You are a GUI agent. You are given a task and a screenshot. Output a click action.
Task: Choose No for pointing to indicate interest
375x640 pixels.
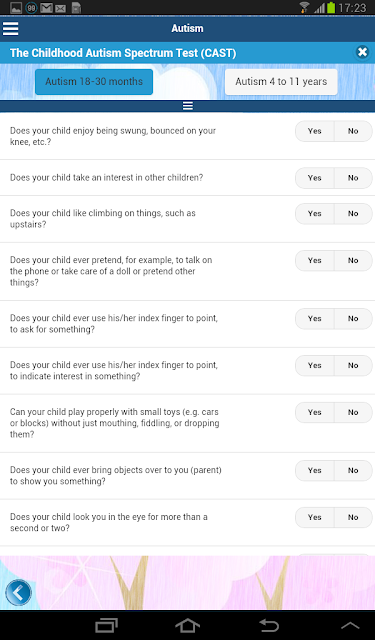point(353,365)
